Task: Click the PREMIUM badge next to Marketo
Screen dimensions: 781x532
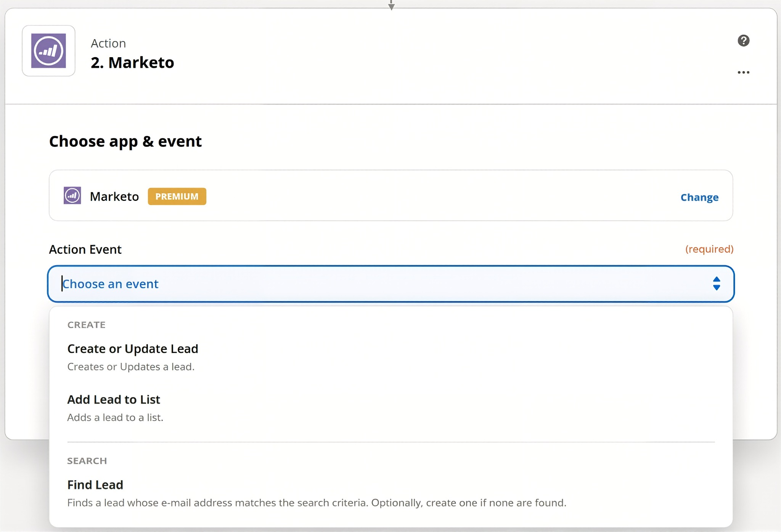Action: coord(177,196)
